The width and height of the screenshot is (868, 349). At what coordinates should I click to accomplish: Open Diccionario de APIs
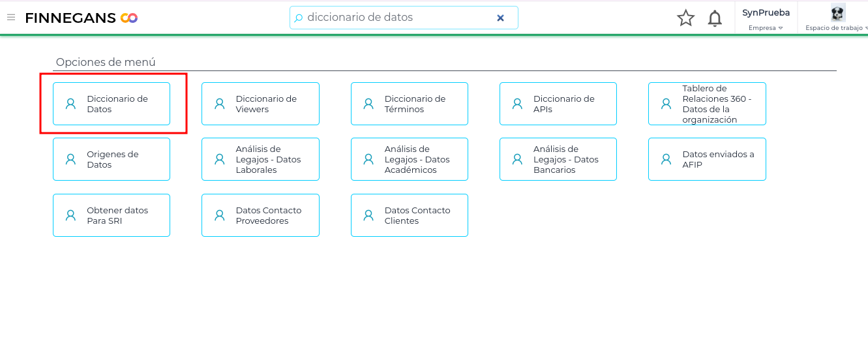click(558, 104)
